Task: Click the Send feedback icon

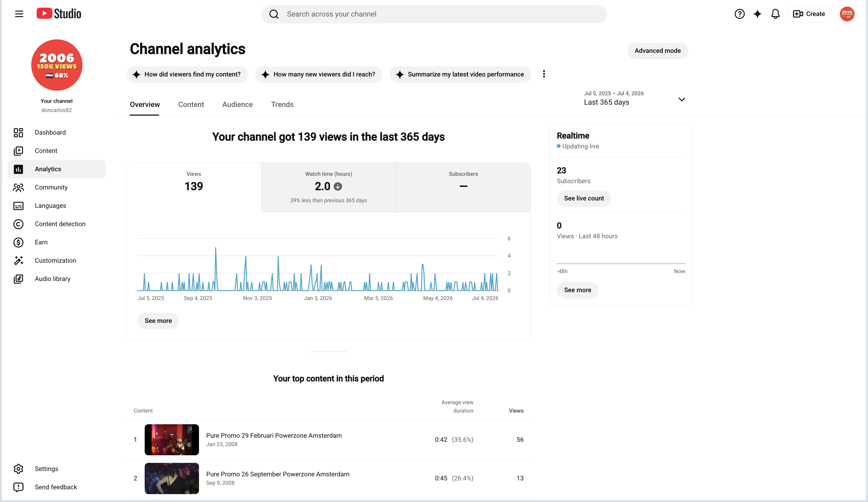Action: (18, 487)
